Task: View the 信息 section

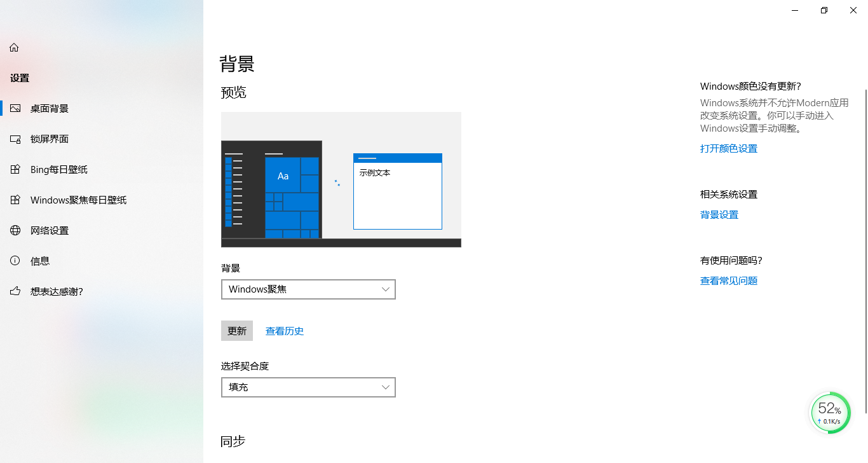Action: (39, 261)
